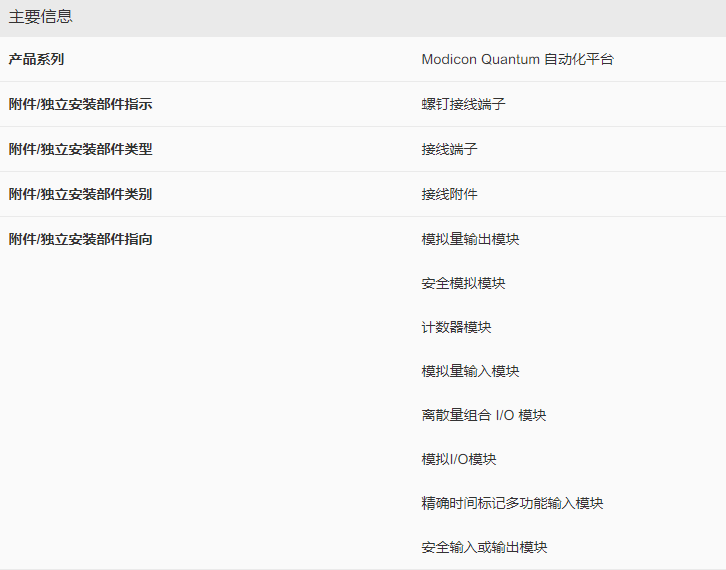Click the 模拟量输出模块 entry
The width and height of the screenshot is (726, 570).
(x=470, y=239)
